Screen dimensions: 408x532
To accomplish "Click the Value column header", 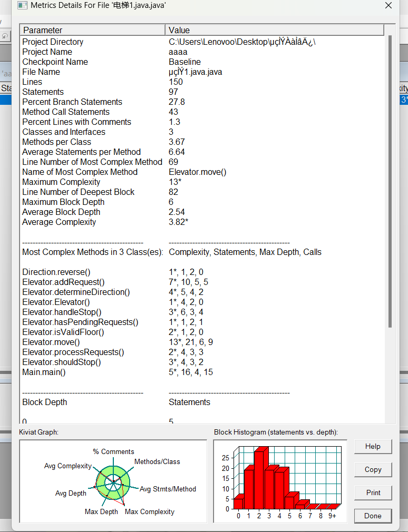I will click(274, 30).
